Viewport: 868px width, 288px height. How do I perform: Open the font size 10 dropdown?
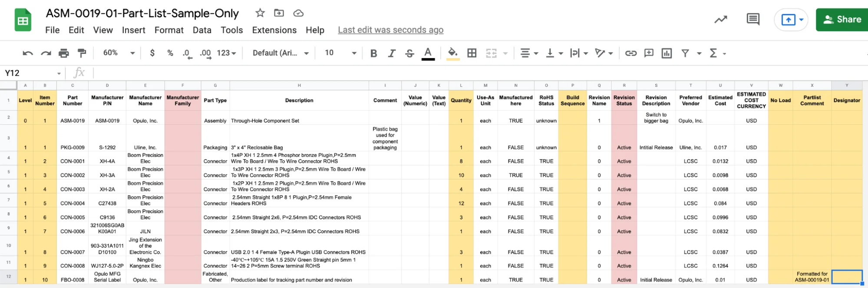(340, 53)
